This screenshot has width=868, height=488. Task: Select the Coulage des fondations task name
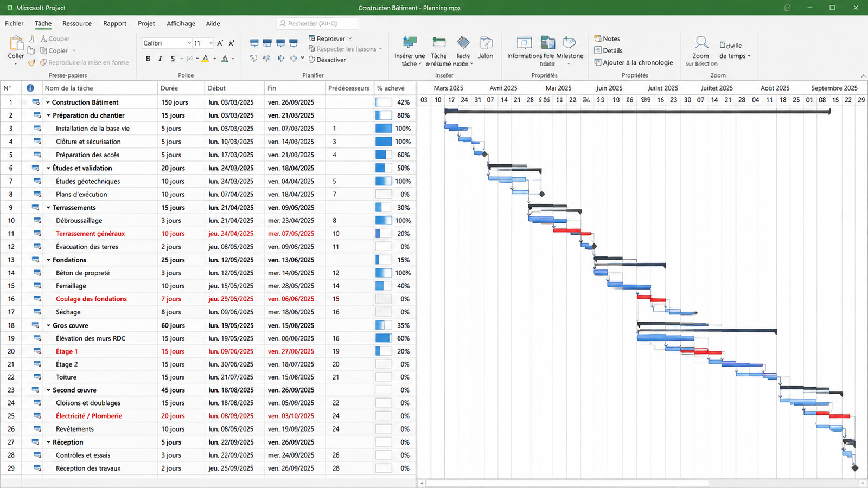point(91,299)
